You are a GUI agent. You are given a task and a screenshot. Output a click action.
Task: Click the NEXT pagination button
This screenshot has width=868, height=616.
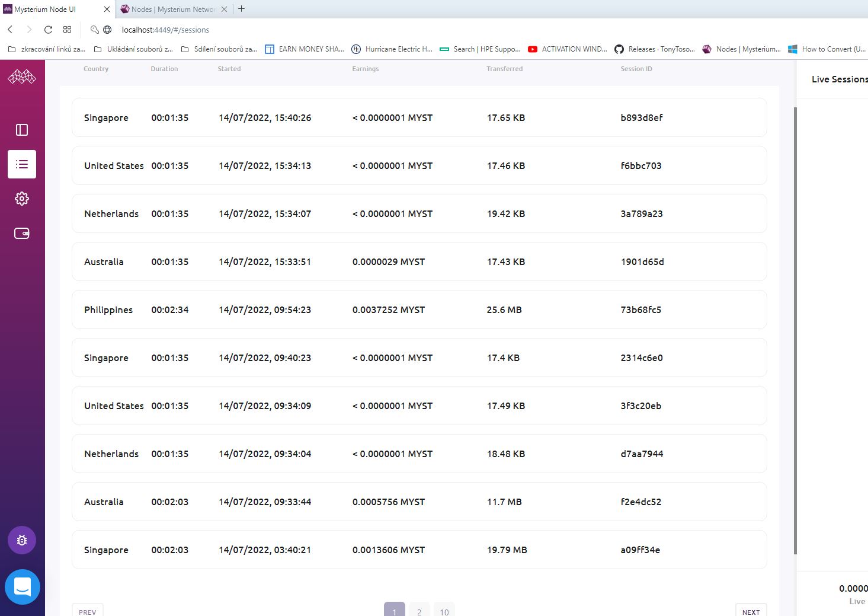coord(751,611)
